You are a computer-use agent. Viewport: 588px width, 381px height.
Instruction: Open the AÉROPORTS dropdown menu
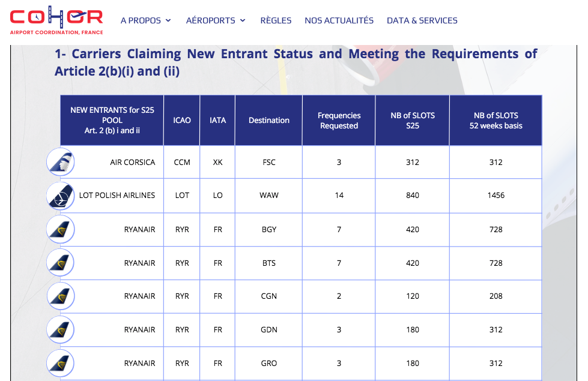click(216, 20)
